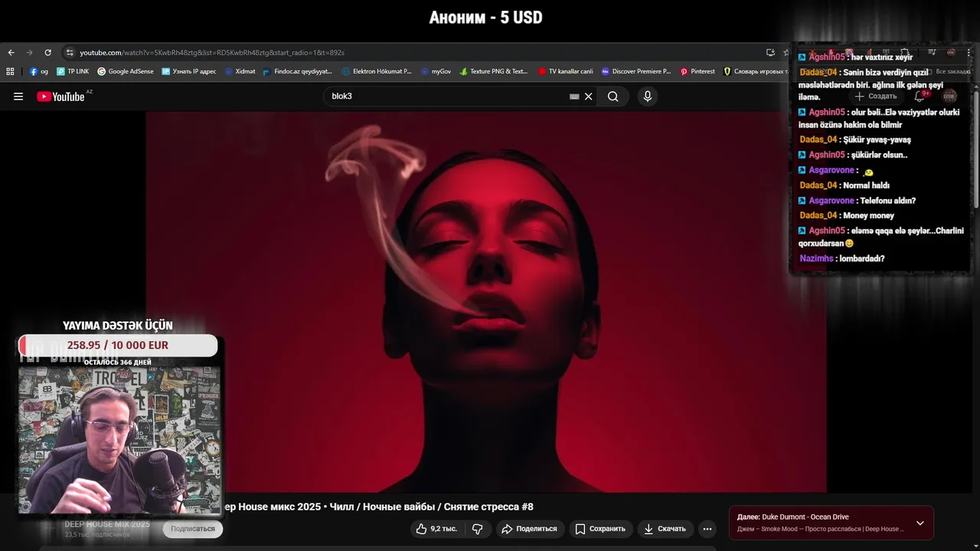
Task: Open the Google AdSense bookmark
Action: pos(126,71)
